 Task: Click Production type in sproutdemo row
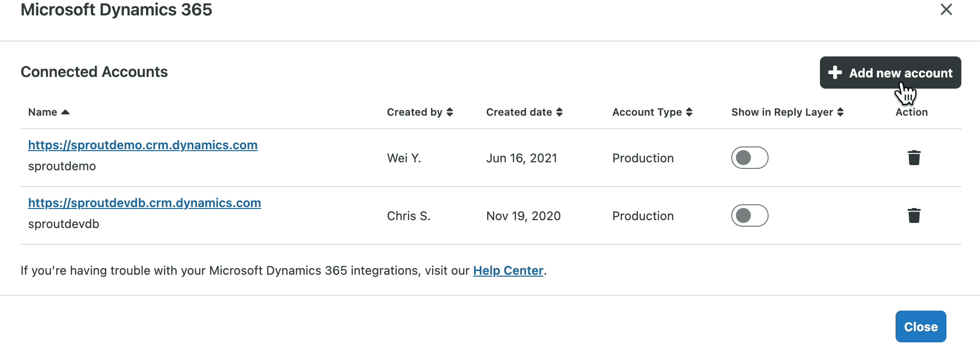click(x=643, y=158)
